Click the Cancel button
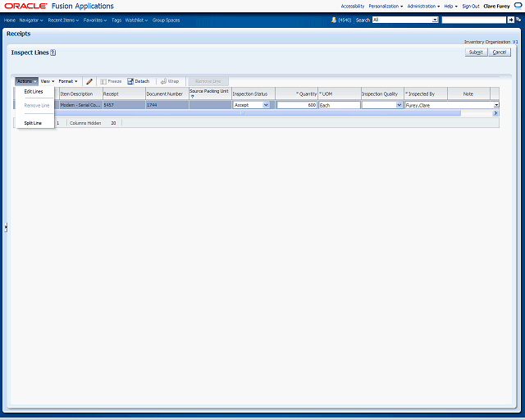The width and height of the screenshot is (525, 420). coord(500,52)
